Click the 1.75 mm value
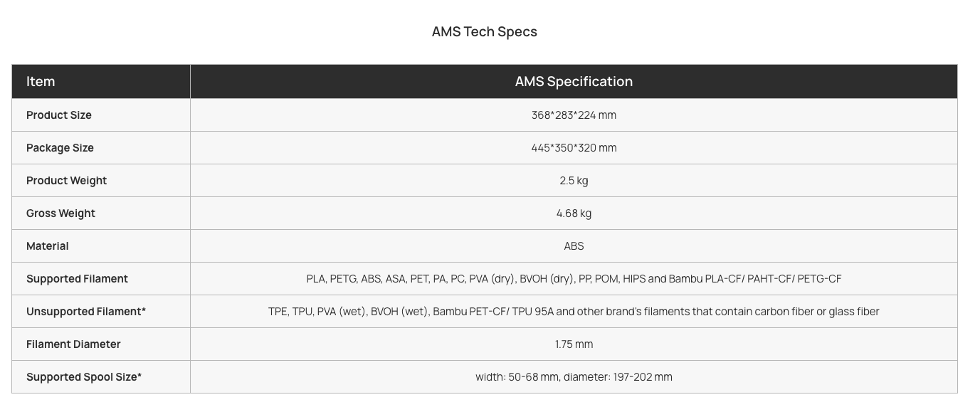Screen dimensions: 980x412 (574, 344)
